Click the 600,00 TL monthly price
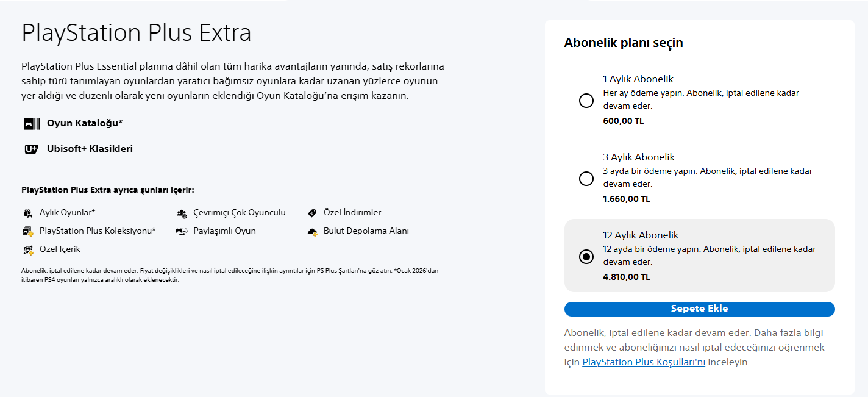 [623, 121]
